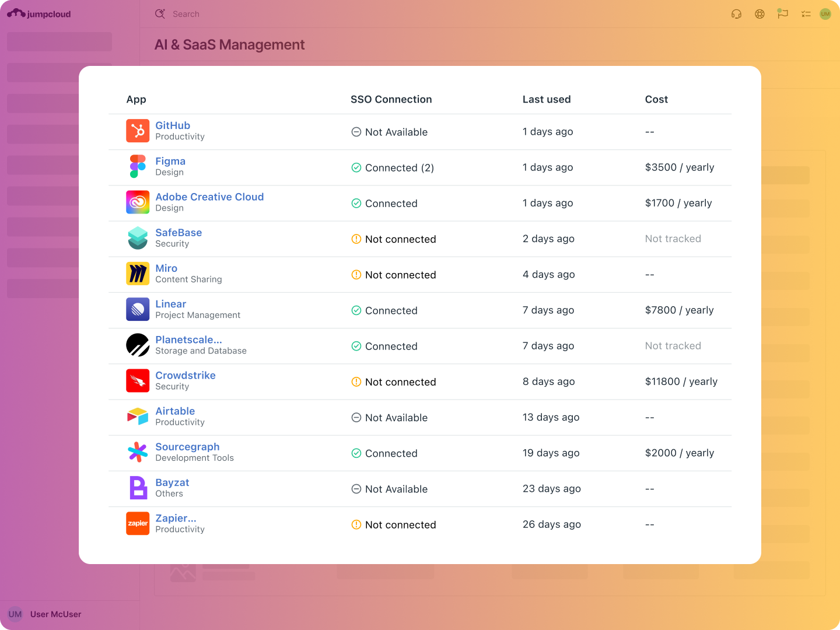Screen dimensions: 840x630
Task: Click the Not Available status icon for GitHub
Action: tap(356, 132)
